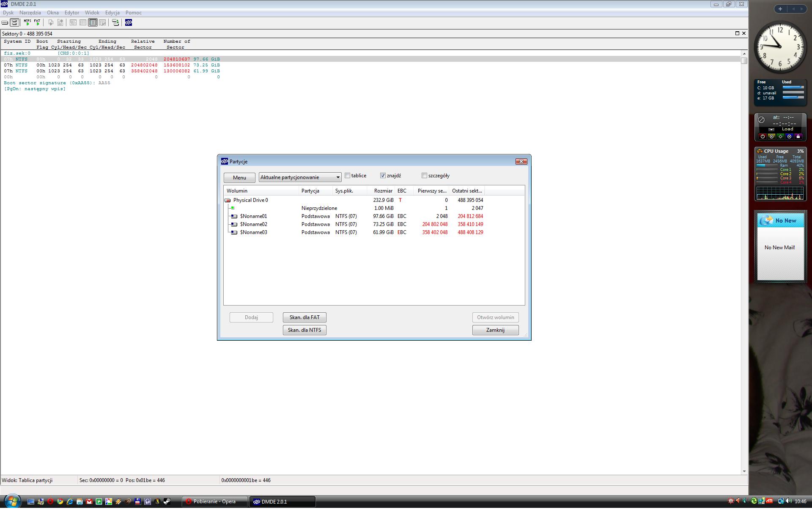Click the Partycja column header
Screen dimensions: 812x518
(315, 191)
